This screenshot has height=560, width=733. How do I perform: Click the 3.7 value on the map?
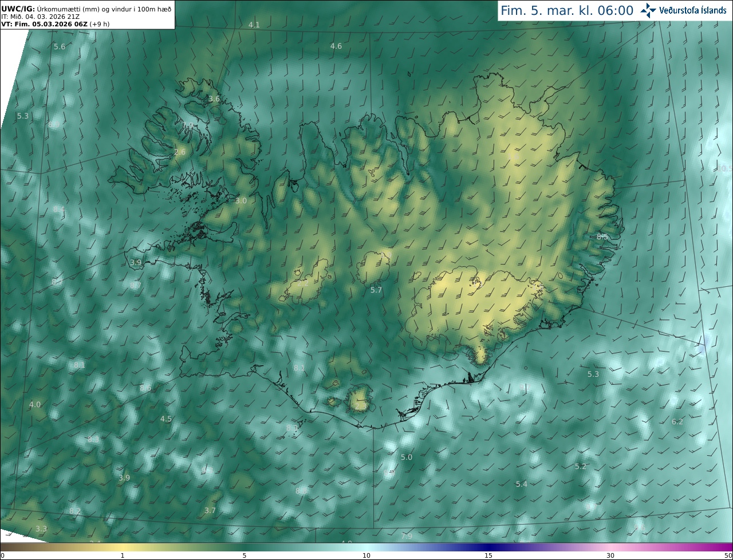tap(210, 510)
